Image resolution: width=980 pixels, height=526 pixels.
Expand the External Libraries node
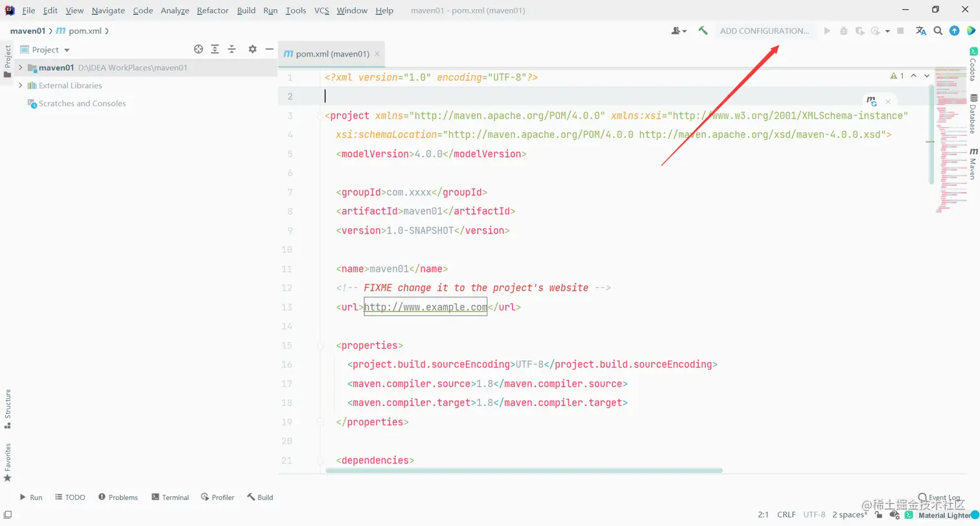[21, 86]
